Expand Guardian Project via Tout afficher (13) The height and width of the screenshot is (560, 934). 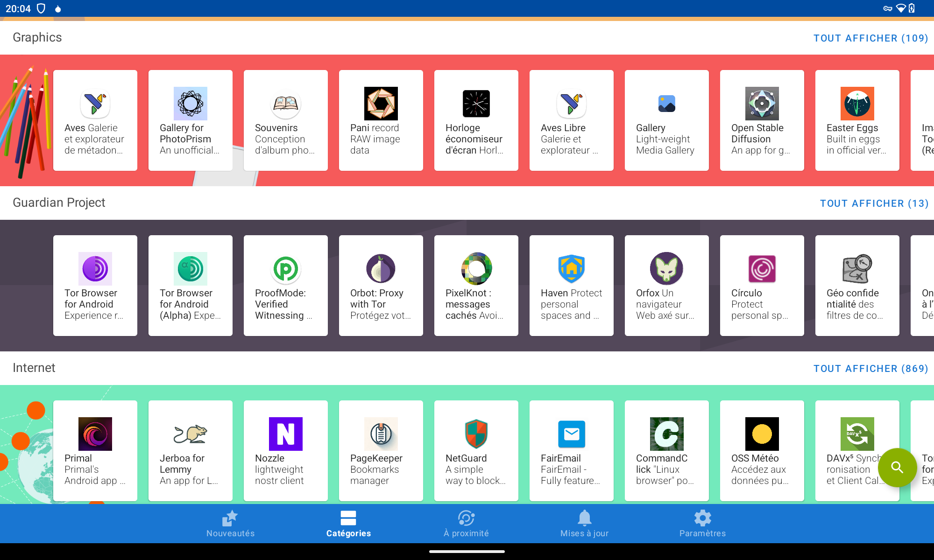pos(874,203)
